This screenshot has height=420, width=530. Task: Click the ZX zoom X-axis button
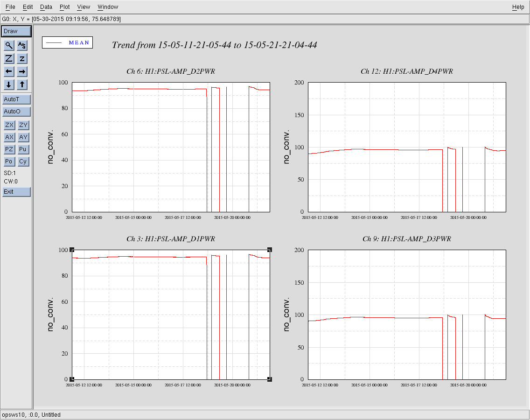click(9, 125)
